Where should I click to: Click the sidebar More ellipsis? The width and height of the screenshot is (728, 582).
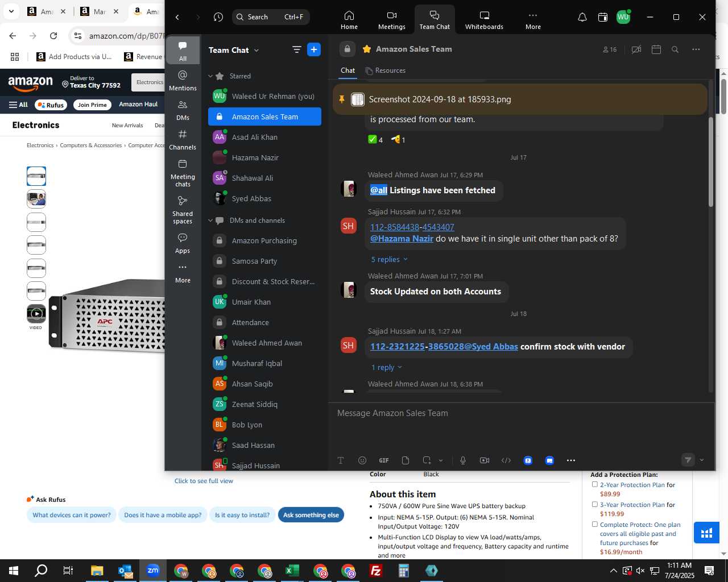[183, 273]
